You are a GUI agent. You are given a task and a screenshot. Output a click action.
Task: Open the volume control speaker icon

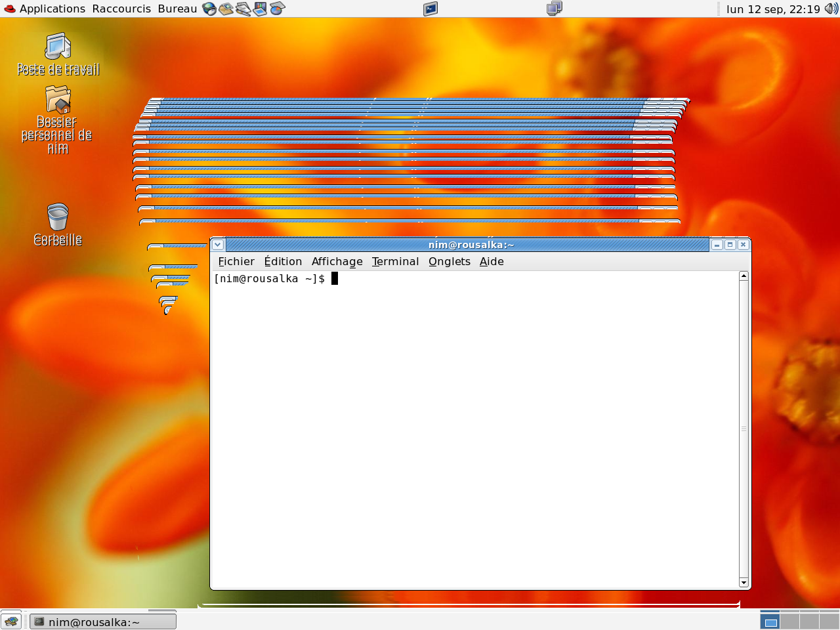click(831, 9)
